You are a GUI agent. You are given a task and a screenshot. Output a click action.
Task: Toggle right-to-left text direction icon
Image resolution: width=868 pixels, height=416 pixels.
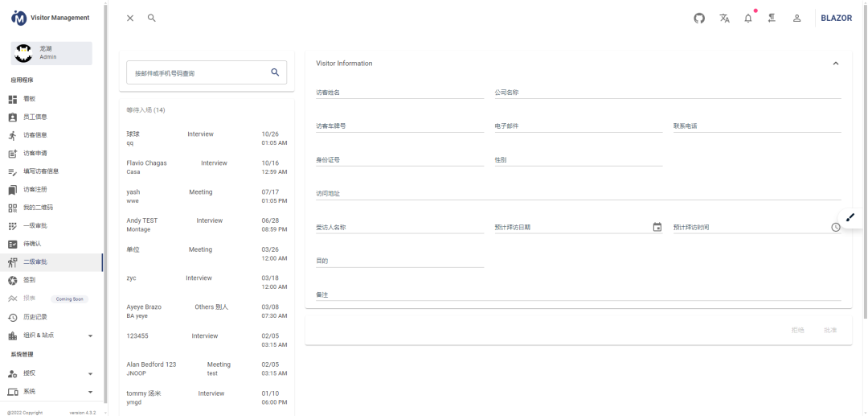point(772,19)
